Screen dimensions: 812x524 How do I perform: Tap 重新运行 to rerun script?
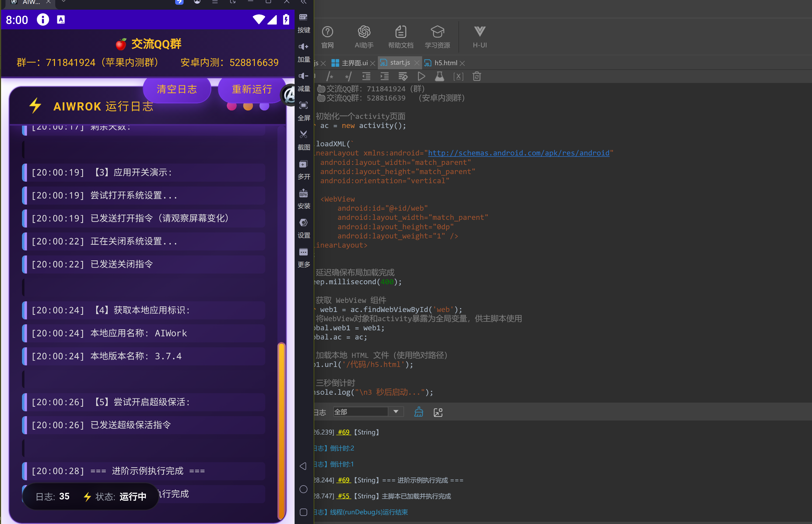point(252,89)
